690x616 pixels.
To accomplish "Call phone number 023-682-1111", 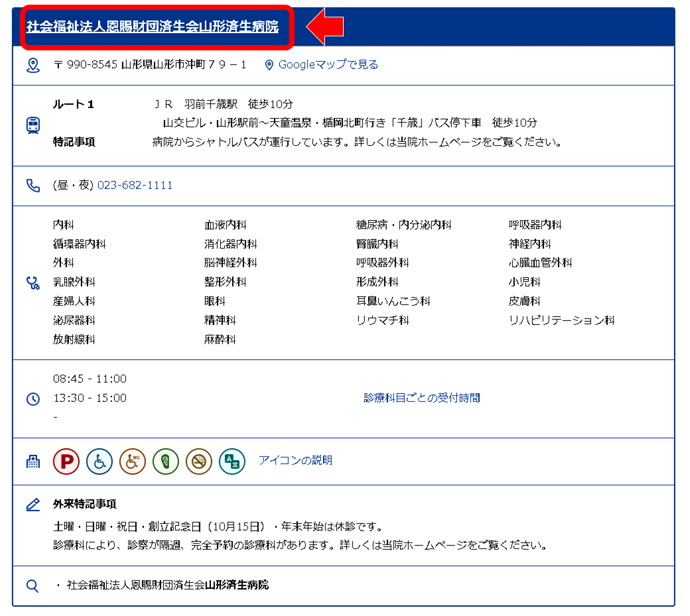I will (x=135, y=185).
